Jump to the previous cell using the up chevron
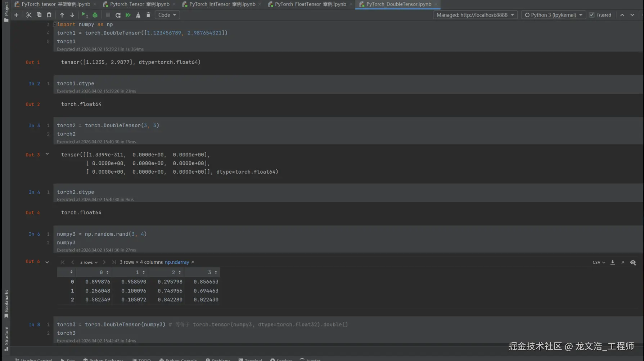The width and height of the screenshot is (644, 361). 622,15
